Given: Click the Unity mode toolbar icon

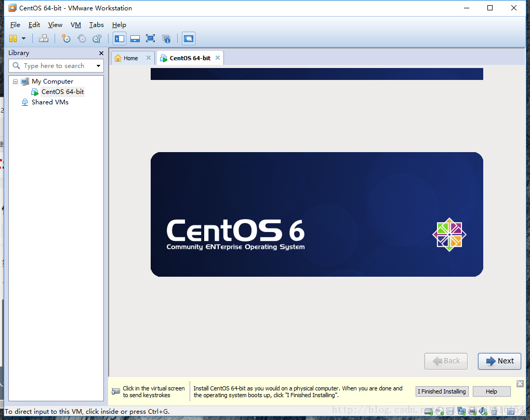Looking at the screenshot, I should pos(166,38).
